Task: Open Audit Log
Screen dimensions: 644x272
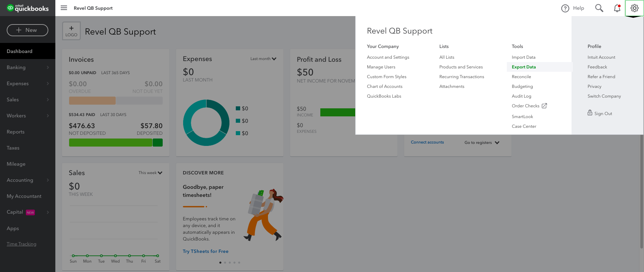Action: click(522, 96)
